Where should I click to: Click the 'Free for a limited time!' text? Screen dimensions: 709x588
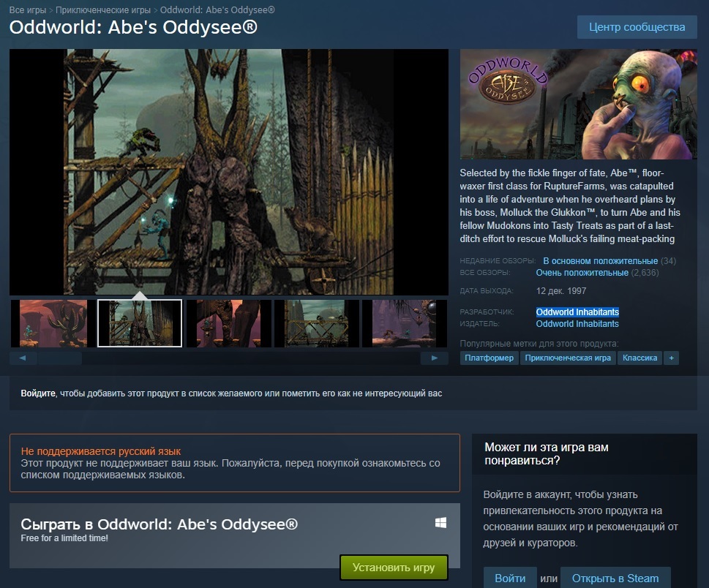pyautogui.click(x=64, y=538)
